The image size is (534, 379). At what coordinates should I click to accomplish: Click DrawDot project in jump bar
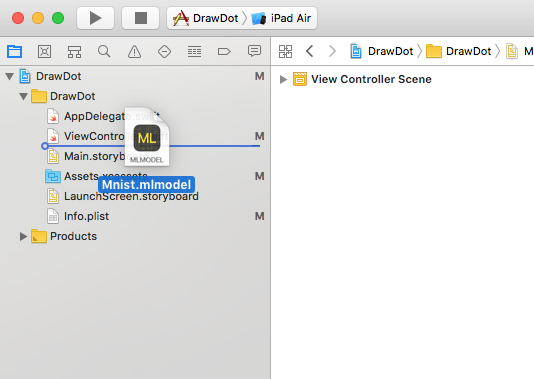pyautogui.click(x=382, y=51)
